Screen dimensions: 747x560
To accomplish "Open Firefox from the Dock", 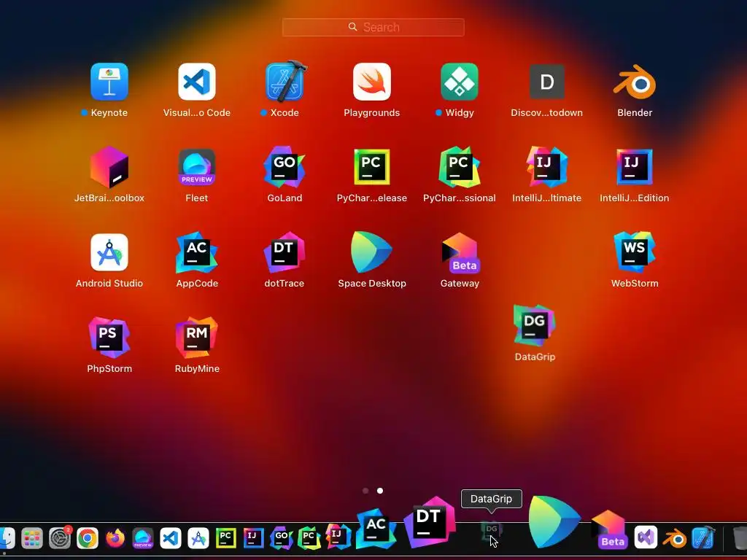I will pos(115,538).
